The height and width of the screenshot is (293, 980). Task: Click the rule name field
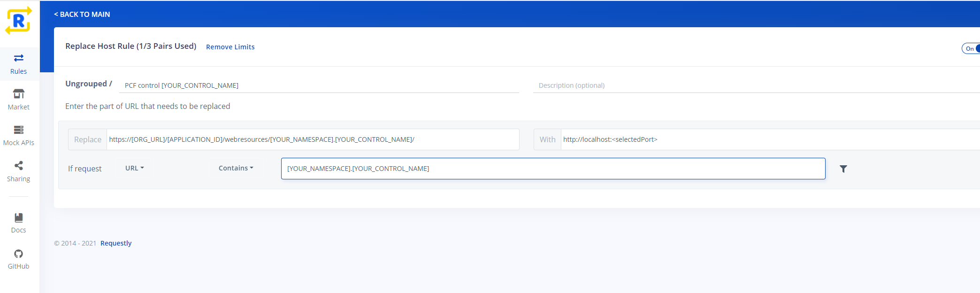(x=319, y=85)
